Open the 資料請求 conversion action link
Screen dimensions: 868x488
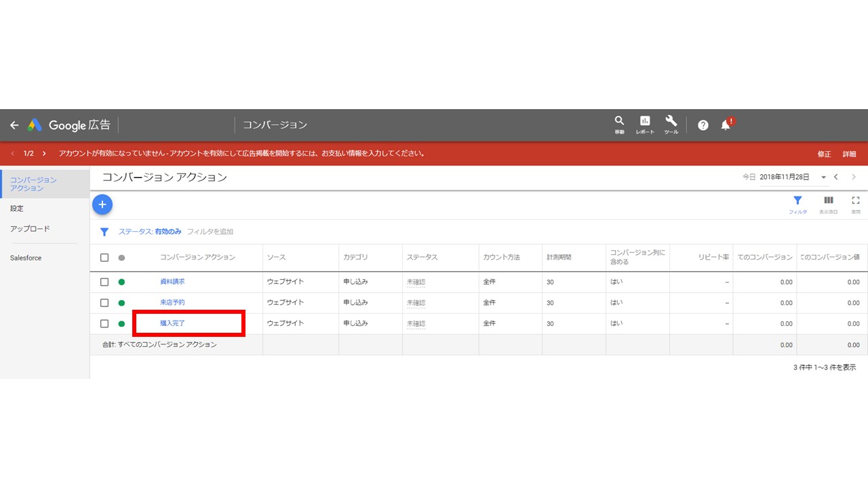pyautogui.click(x=172, y=282)
